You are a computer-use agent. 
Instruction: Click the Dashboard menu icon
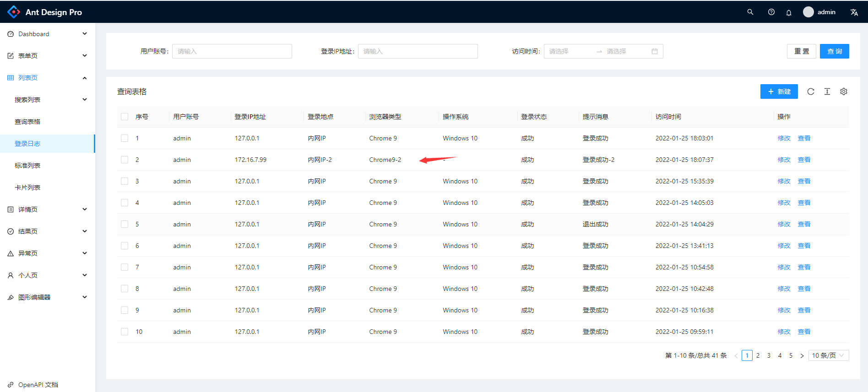(x=11, y=34)
